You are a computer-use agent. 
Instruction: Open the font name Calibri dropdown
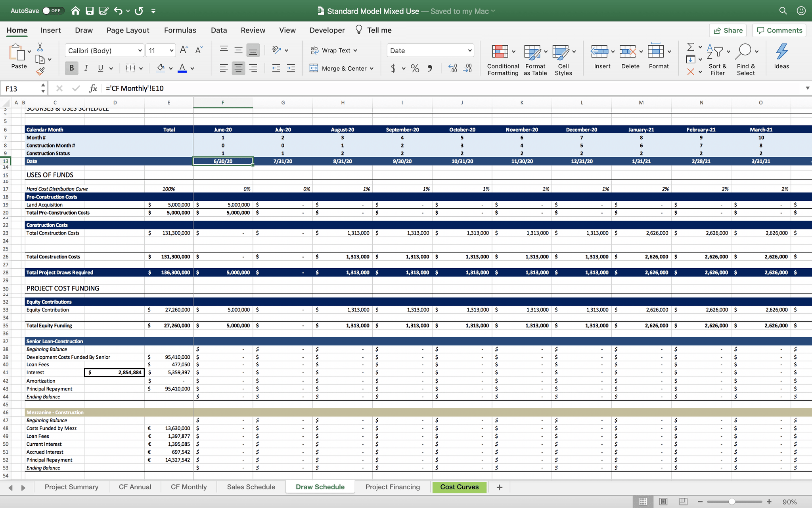[x=140, y=50]
